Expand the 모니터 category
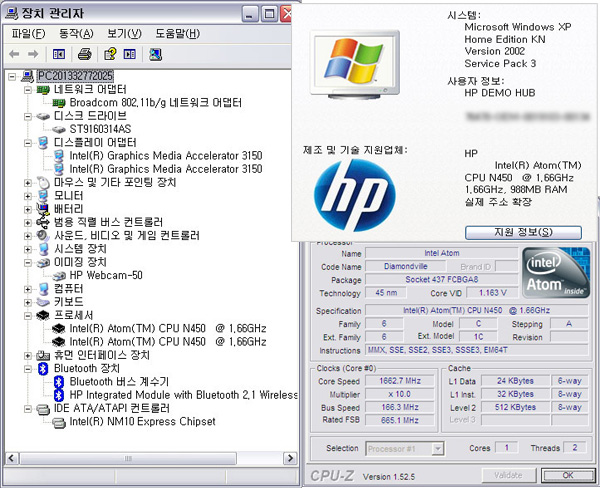The width and height of the screenshot is (600, 491). tap(28, 196)
